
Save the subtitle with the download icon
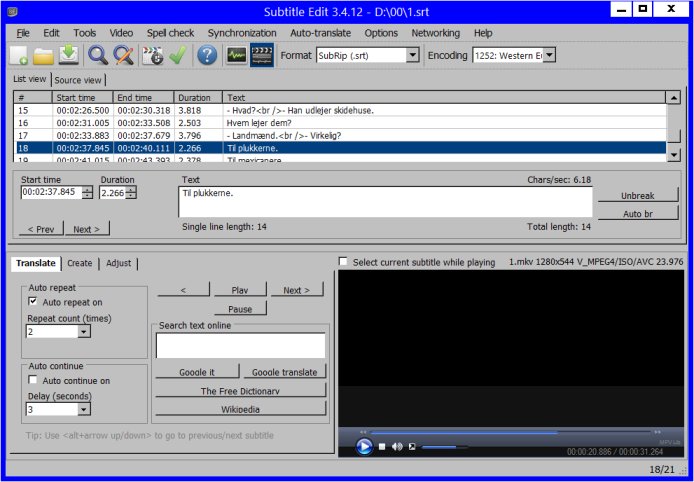[x=69, y=56]
